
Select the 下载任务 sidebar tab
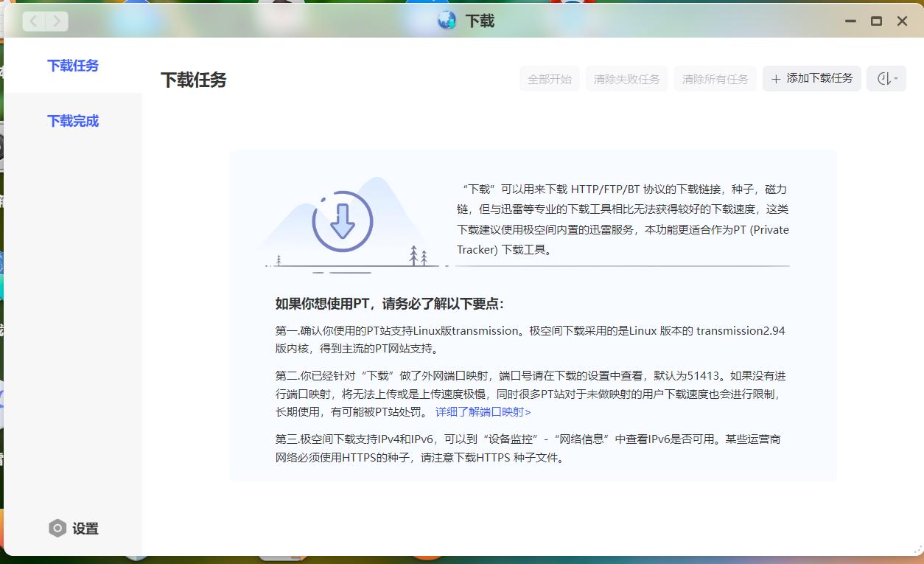[x=72, y=65]
